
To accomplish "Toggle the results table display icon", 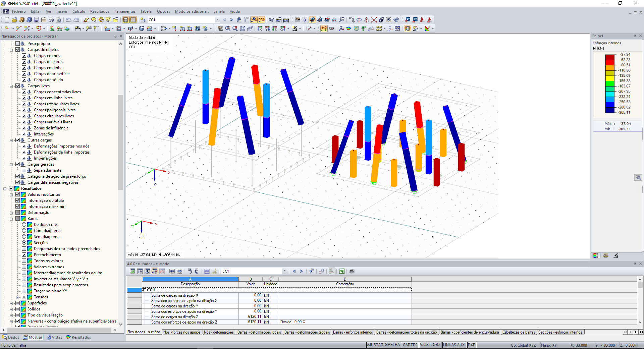I will (133, 20).
